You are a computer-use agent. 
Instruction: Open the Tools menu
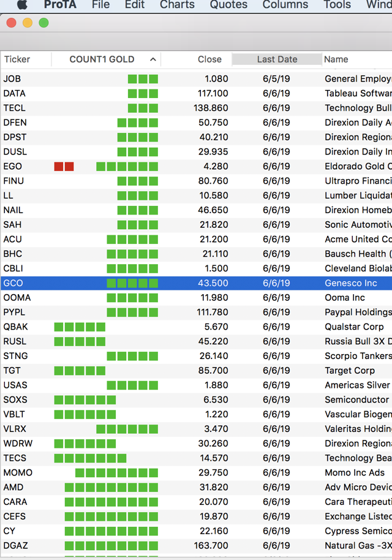pos(337,4)
